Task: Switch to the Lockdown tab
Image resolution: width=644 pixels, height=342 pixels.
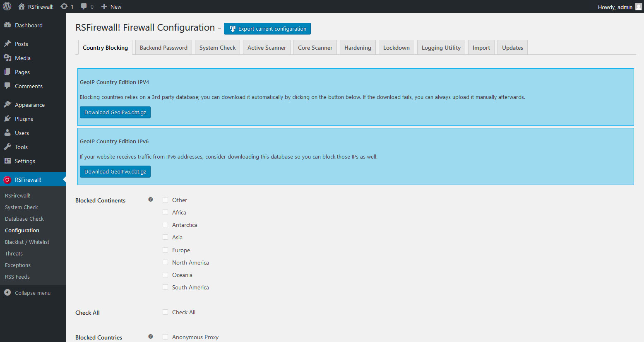Action: coord(396,48)
